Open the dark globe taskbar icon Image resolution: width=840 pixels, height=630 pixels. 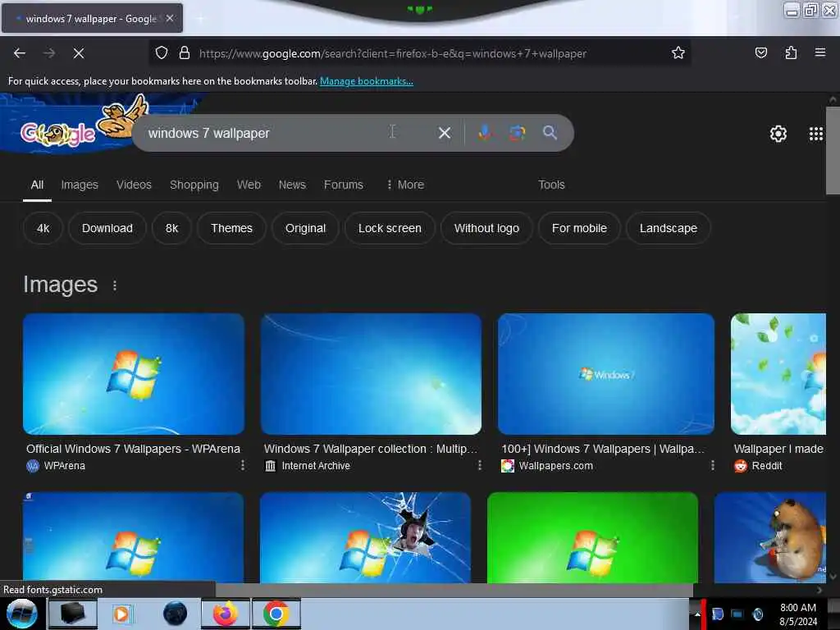point(175,614)
